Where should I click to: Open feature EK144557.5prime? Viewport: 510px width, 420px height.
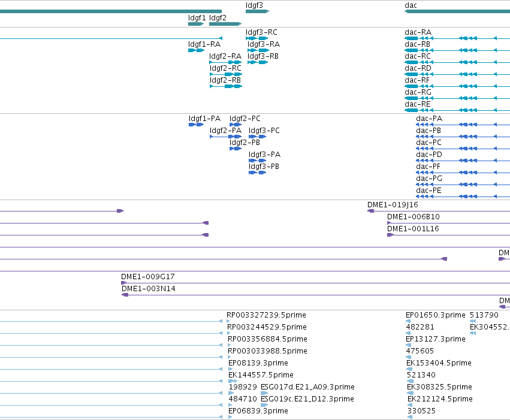(x=261, y=376)
